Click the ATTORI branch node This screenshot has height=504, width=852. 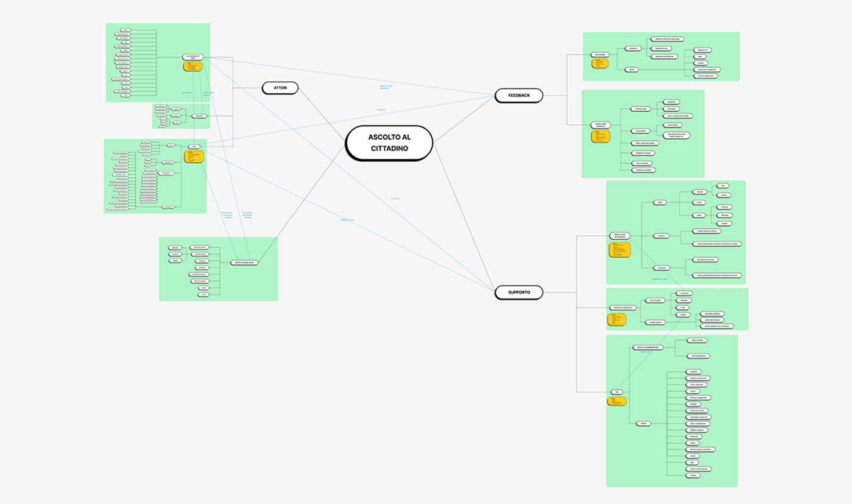pos(280,88)
